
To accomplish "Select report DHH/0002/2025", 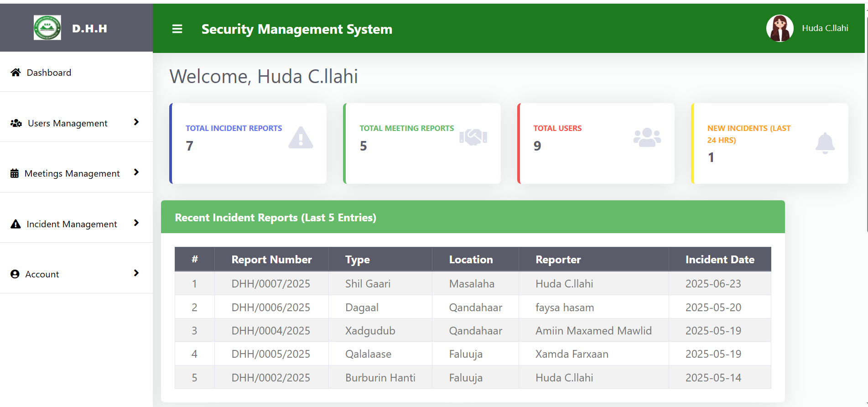I will point(271,378).
